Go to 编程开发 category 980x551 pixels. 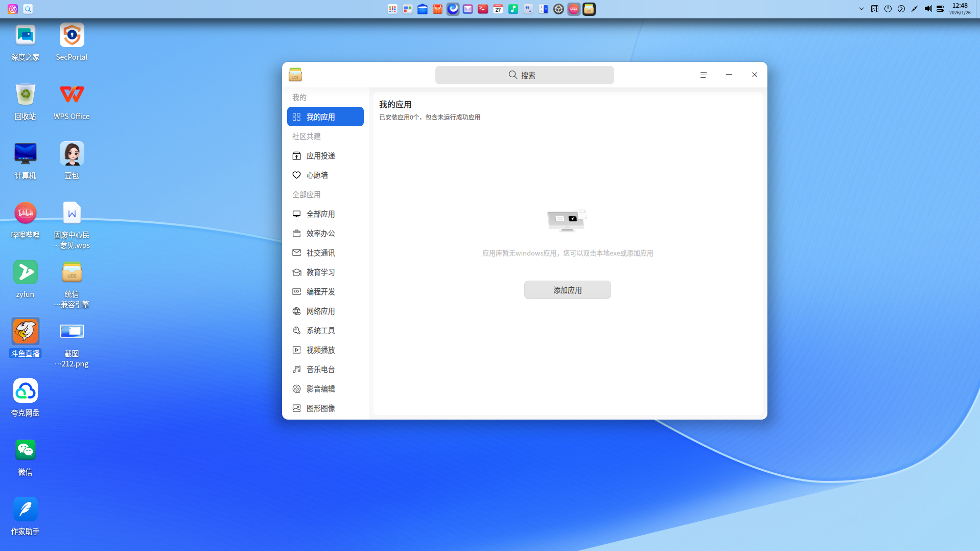325,291
